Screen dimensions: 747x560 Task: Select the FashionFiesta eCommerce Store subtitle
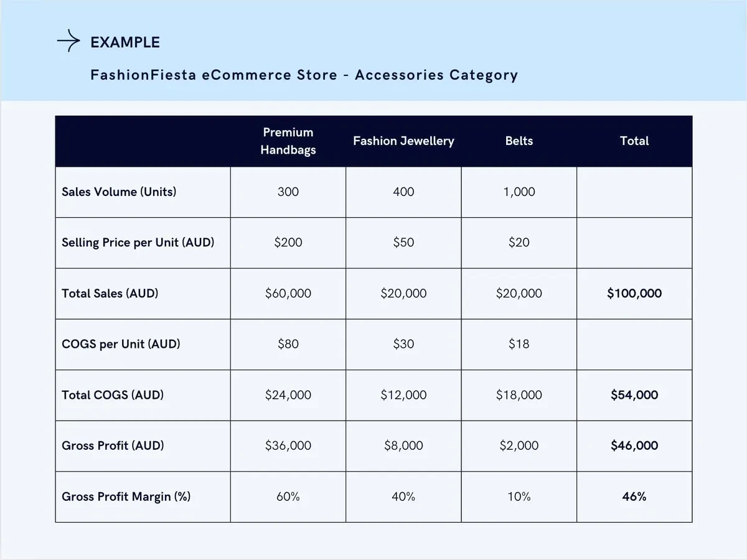[304, 75]
